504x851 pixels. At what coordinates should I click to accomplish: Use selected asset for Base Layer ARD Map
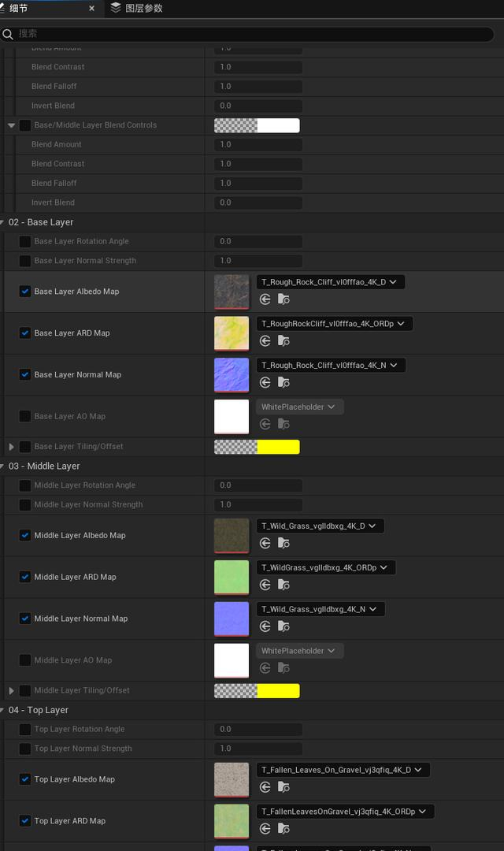tap(265, 341)
